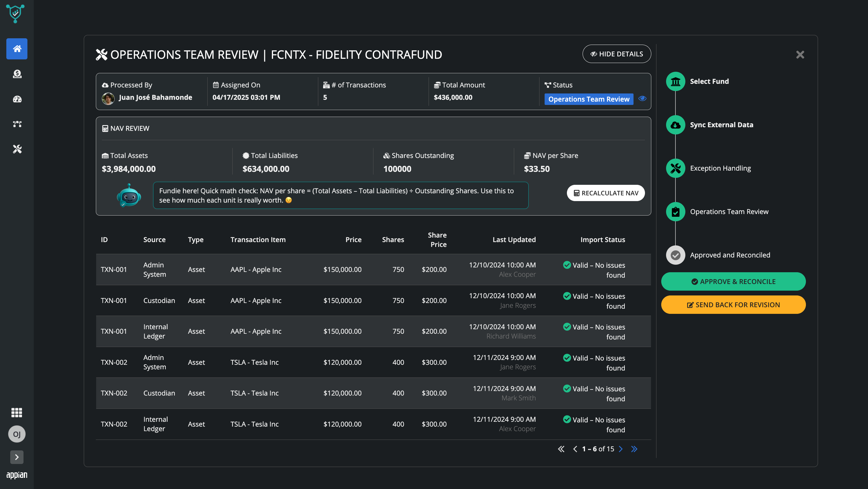Open the dashboard gauge sidebar icon
The width and height of the screenshot is (868, 489).
click(x=17, y=99)
